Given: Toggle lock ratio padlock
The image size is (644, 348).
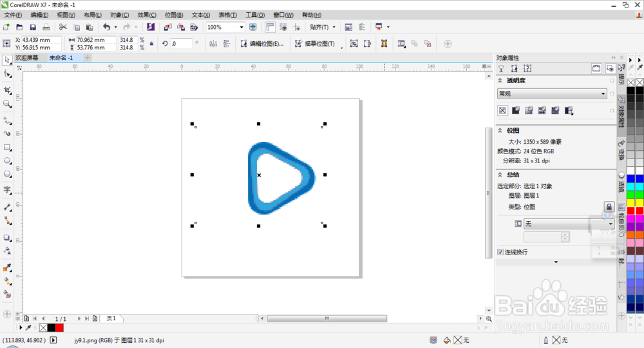Looking at the screenshot, I should [x=151, y=44].
